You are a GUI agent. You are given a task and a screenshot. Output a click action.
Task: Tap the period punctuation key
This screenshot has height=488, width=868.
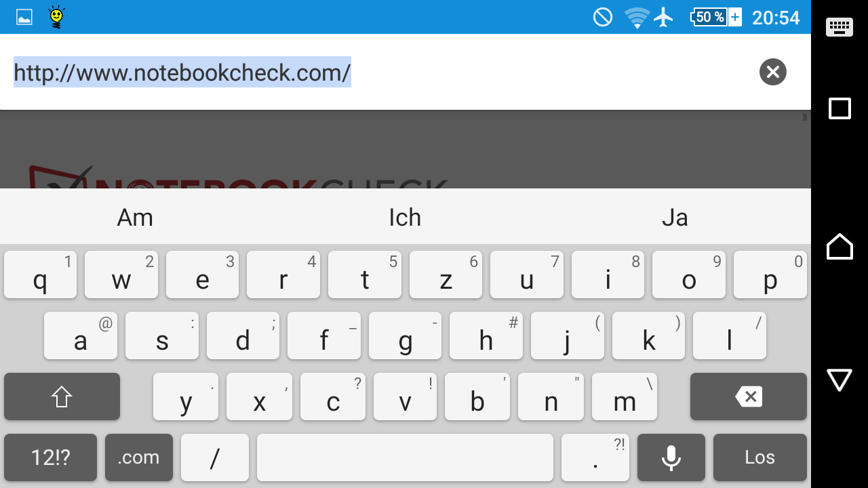coord(595,457)
